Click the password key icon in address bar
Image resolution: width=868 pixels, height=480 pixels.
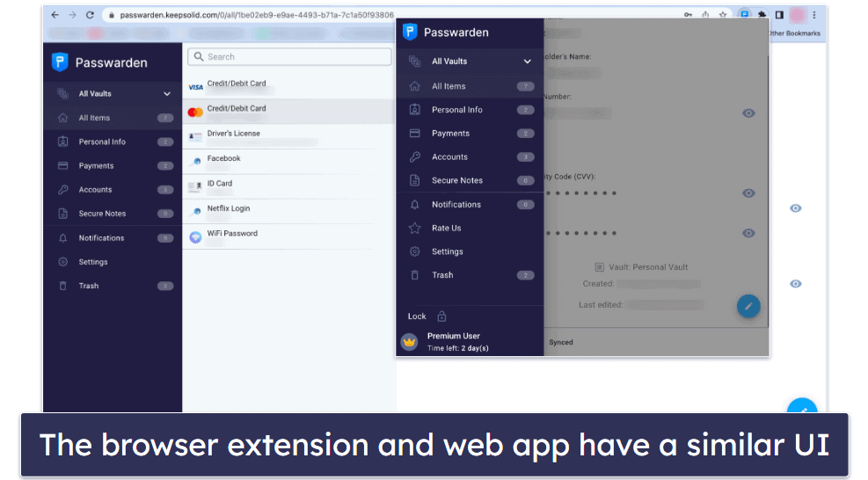click(x=688, y=16)
